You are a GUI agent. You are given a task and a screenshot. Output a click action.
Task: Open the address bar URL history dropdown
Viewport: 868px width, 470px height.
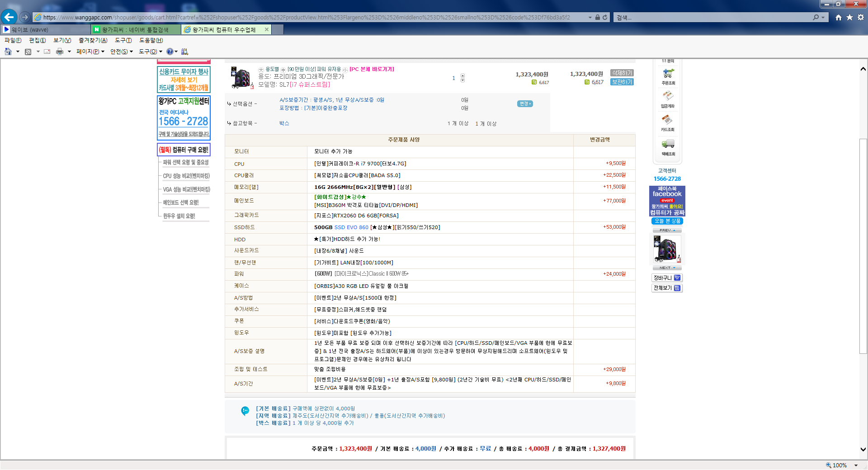(x=590, y=18)
